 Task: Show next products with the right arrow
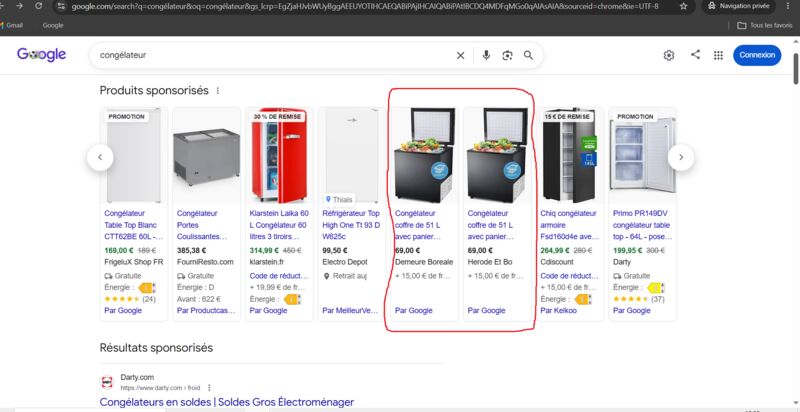(681, 157)
